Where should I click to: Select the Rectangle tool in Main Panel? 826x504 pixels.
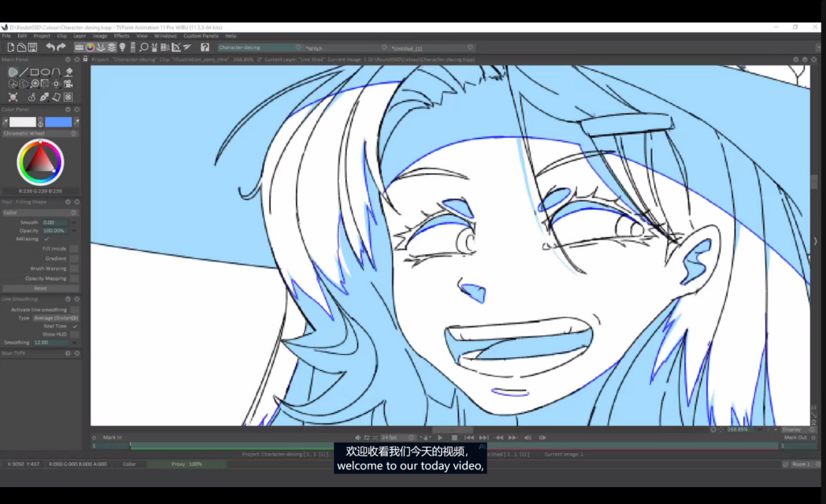35,72
